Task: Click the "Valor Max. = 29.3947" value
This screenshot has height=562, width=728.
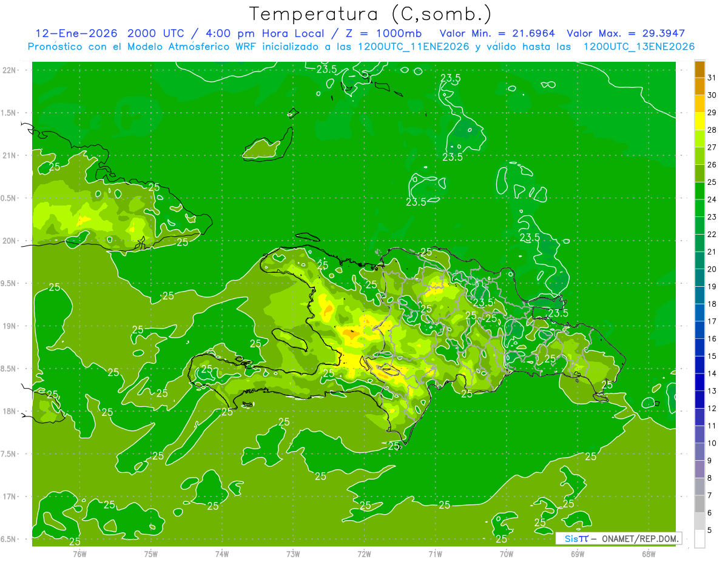Action: pyautogui.click(x=626, y=33)
